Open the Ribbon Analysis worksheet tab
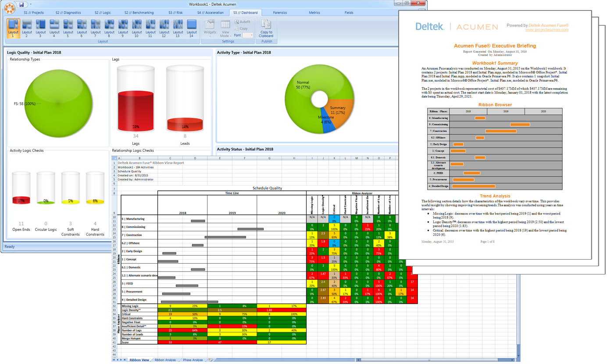Viewport: 614px width, 364px height. coord(165,360)
